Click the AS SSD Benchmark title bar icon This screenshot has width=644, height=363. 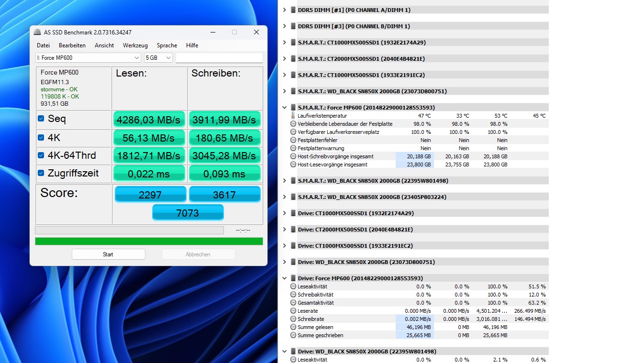37,32
